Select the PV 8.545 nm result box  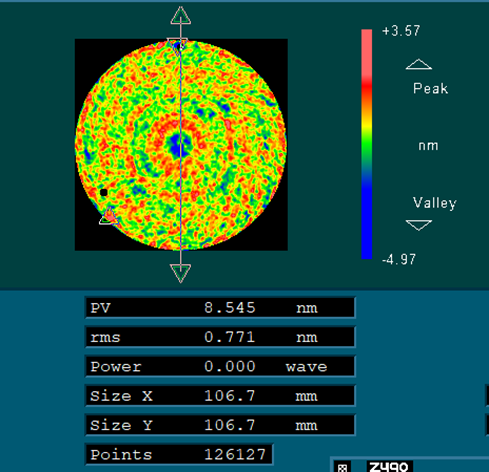click(x=220, y=307)
